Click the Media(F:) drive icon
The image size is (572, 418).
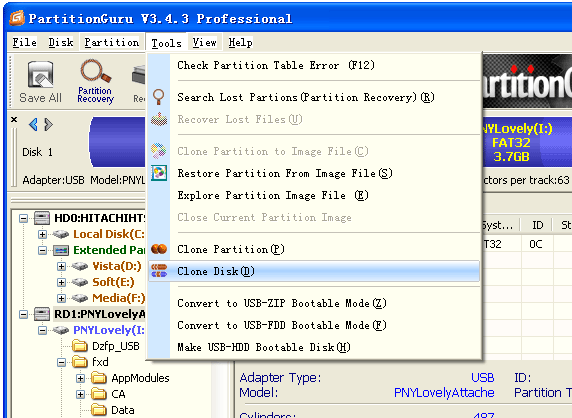click(x=80, y=298)
